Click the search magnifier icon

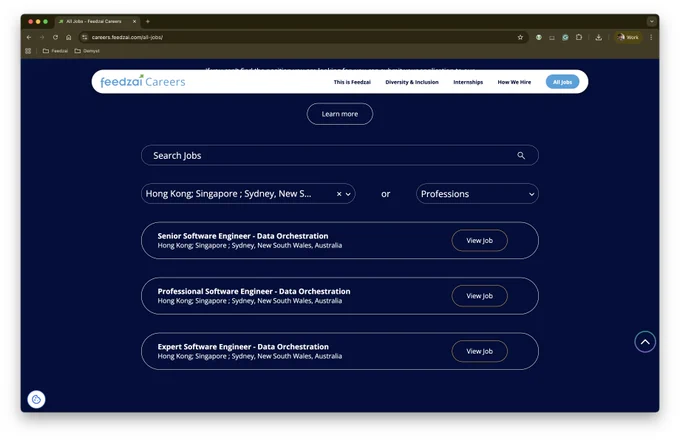[x=521, y=155]
